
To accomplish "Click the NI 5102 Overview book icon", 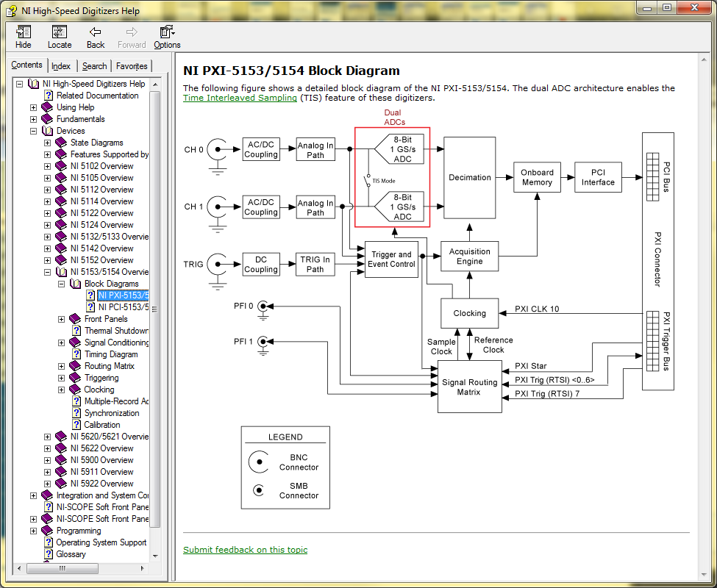I will (x=62, y=166).
